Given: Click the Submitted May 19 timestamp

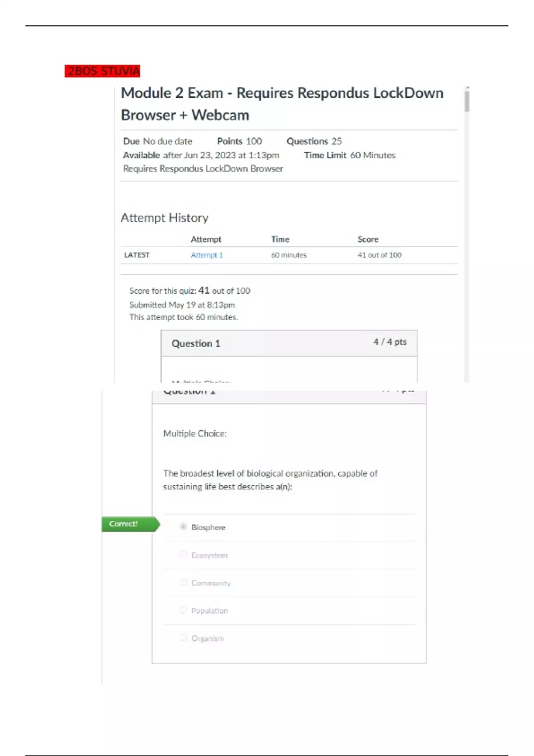Looking at the screenshot, I should pos(182,305).
